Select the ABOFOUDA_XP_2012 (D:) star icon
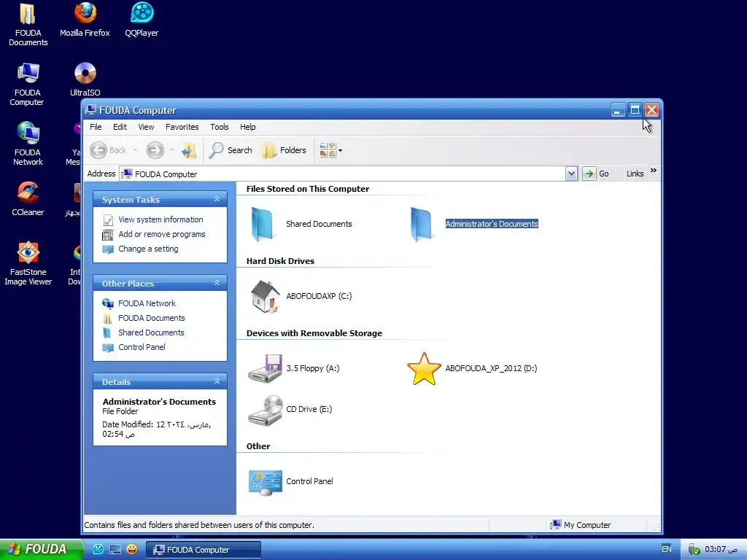 point(424,368)
